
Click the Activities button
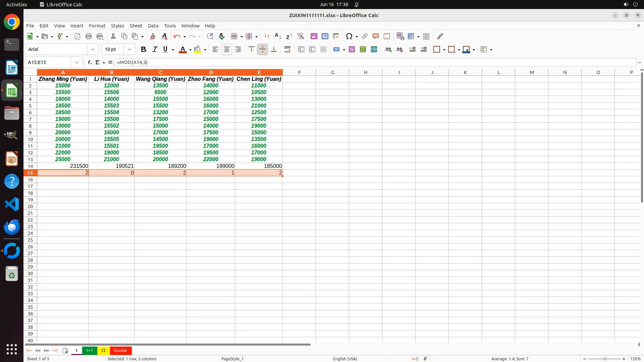point(16,4)
